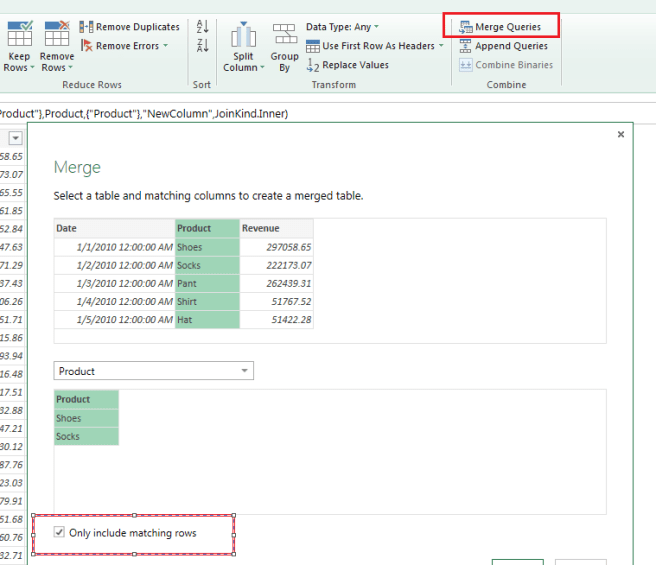Select the Revenue column header

(x=276, y=228)
